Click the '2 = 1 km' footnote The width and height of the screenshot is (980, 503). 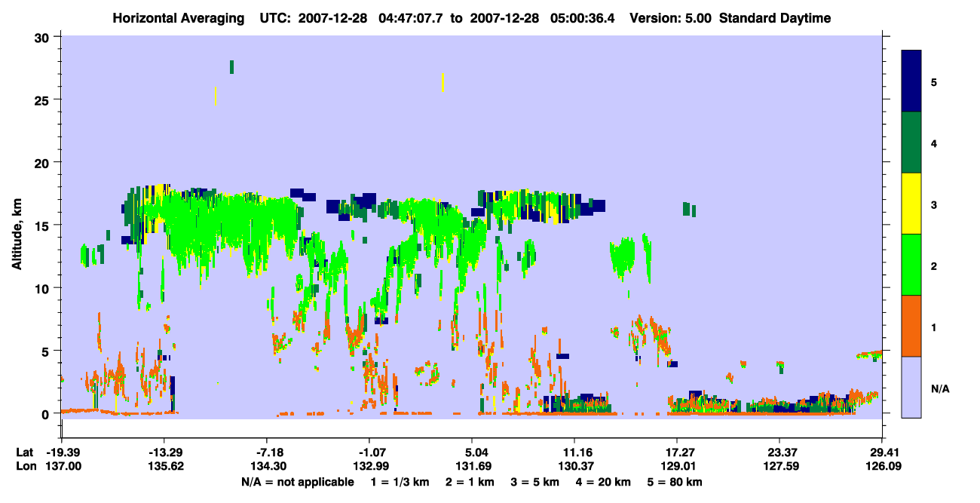coord(470,482)
